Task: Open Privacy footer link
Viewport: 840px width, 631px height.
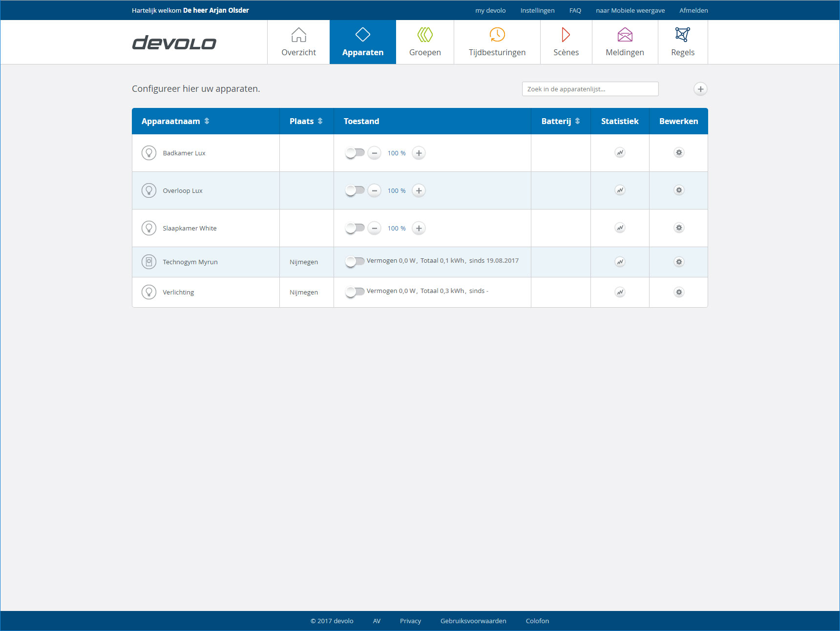Action: [410, 621]
